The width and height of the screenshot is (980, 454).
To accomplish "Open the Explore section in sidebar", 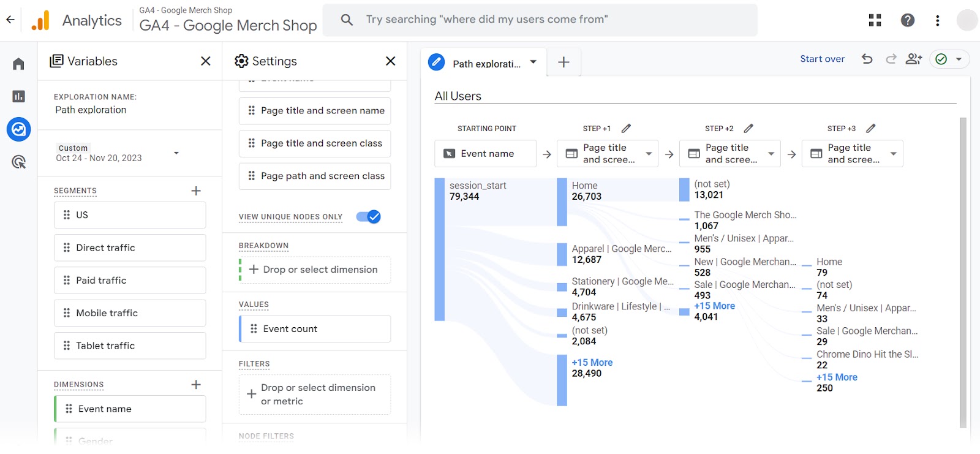I will [18, 129].
